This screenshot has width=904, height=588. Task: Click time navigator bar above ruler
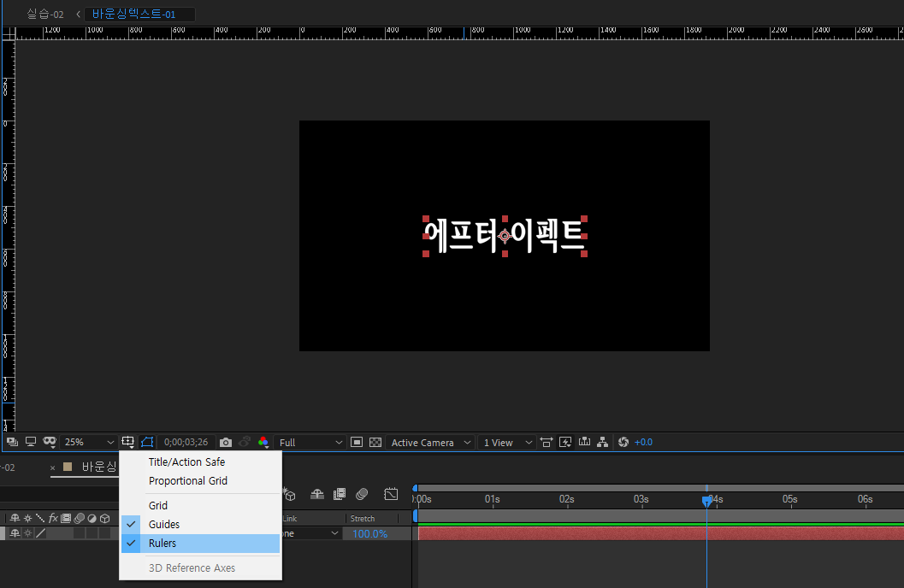[x=661, y=488]
